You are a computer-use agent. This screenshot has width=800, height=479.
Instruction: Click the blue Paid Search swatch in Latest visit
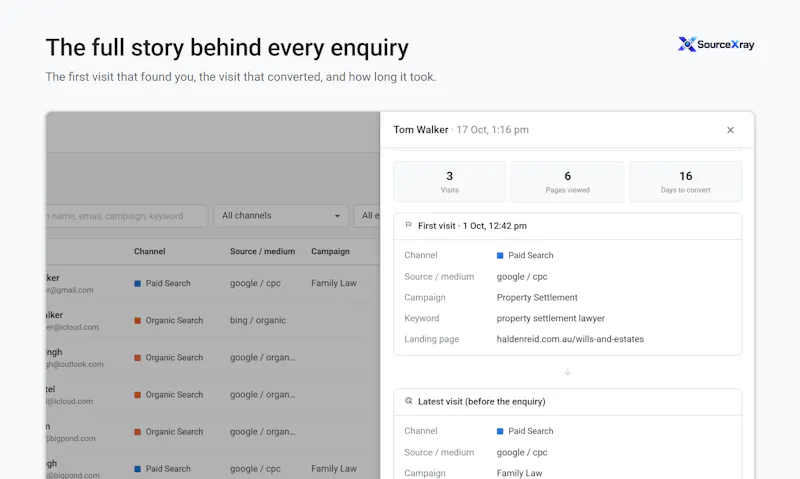500,431
